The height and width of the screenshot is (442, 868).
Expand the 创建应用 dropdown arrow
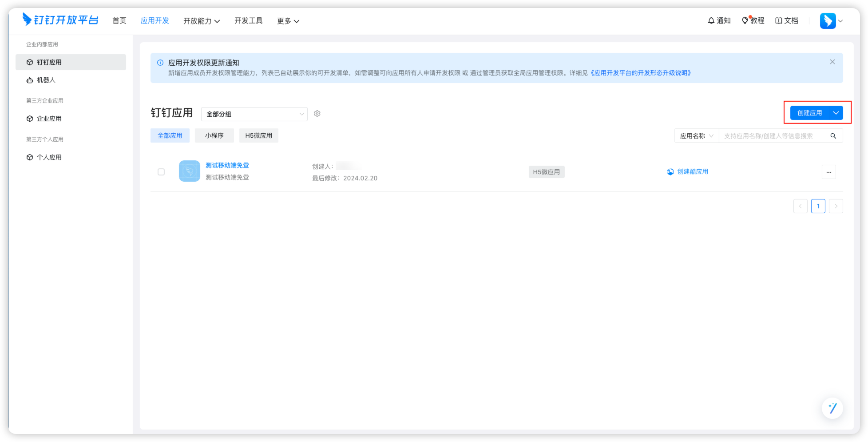point(836,113)
